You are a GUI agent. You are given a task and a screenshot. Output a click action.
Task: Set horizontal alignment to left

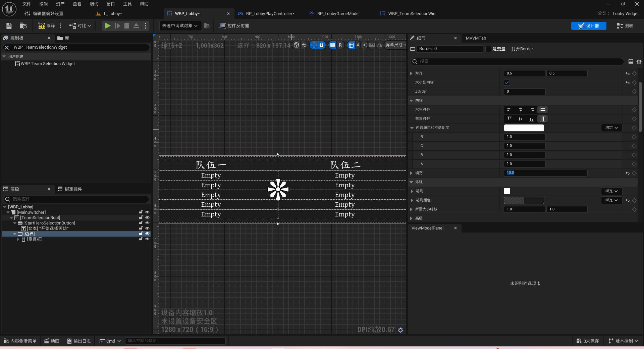tap(509, 110)
